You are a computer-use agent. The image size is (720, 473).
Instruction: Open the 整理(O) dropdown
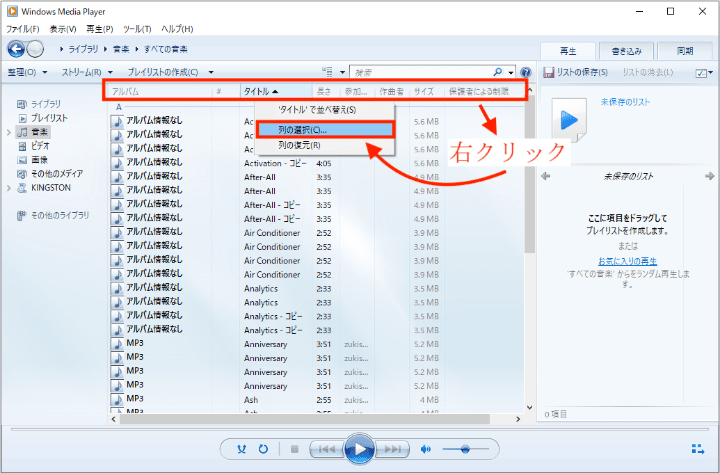(27, 72)
